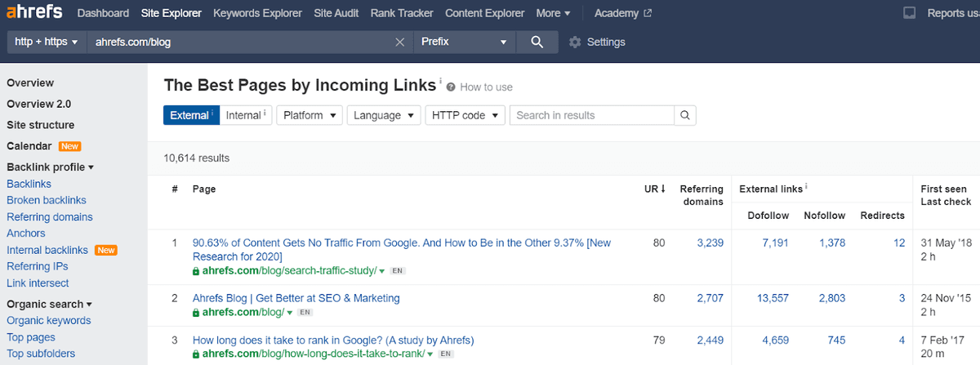Open Site structure in the sidebar
Viewport: 980px width, 365px height.
[40, 125]
